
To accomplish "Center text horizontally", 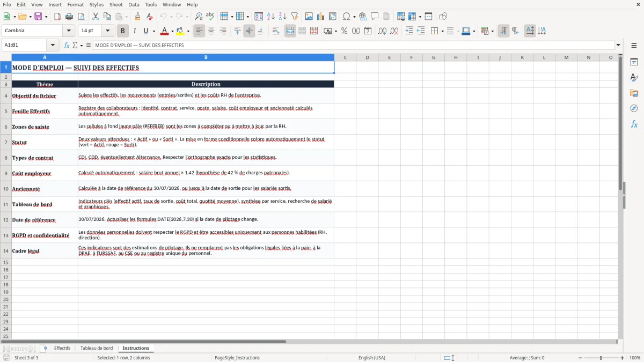I will point(211,31).
